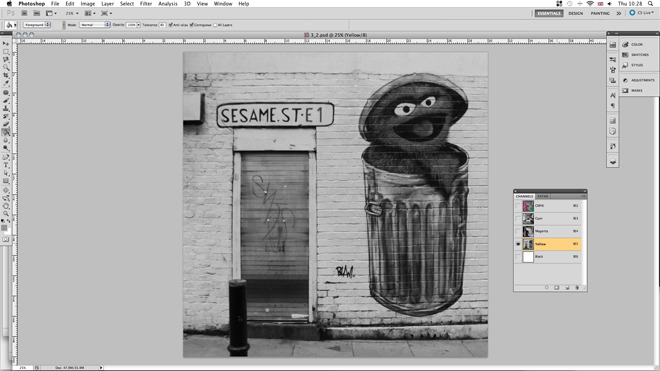Image resolution: width=660 pixels, height=371 pixels.
Task: Select the Rectangular Marquee tool
Action: point(6,51)
